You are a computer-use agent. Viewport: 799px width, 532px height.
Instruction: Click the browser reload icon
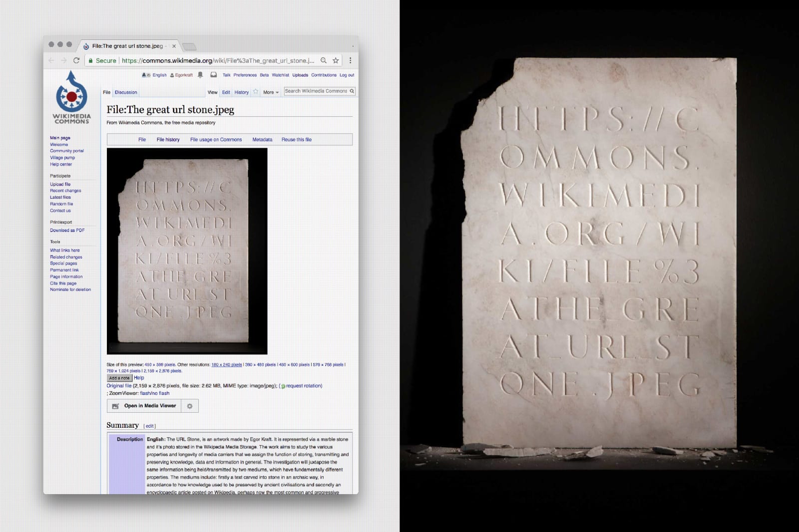coord(76,60)
